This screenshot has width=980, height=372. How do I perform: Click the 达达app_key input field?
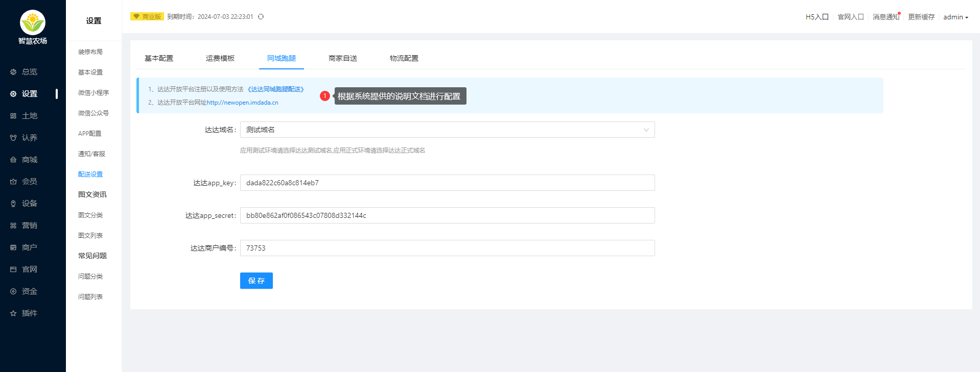(x=447, y=183)
